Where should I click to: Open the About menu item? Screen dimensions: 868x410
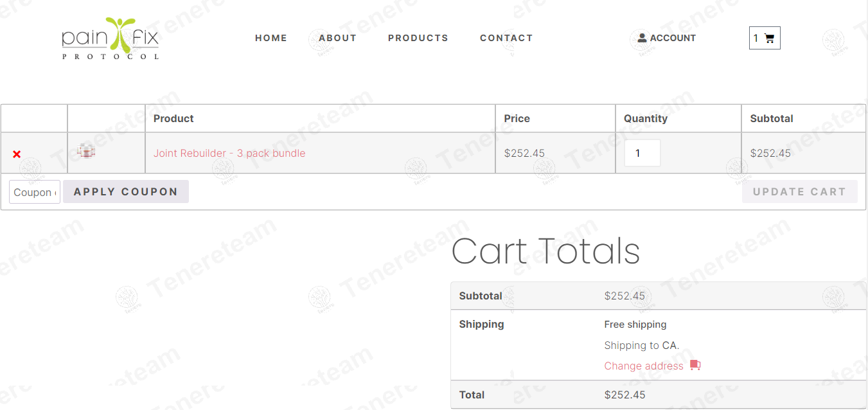337,38
